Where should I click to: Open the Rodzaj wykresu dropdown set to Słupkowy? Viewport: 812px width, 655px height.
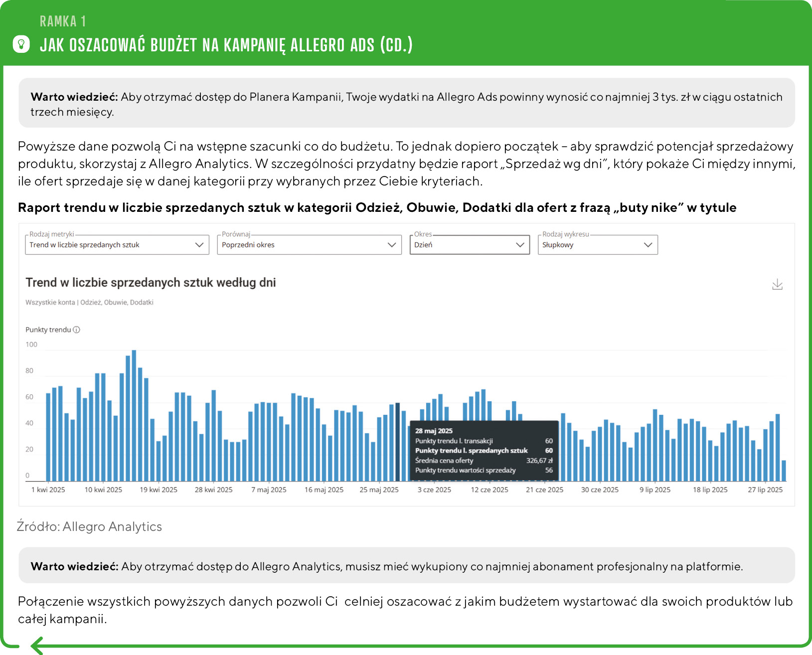click(x=598, y=245)
